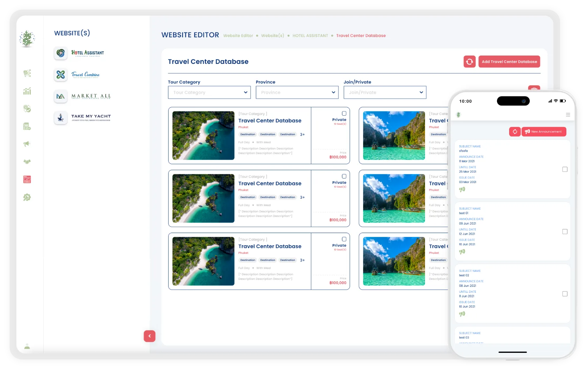Open the Province dropdown
The image size is (588, 371).
[x=297, y=93]
